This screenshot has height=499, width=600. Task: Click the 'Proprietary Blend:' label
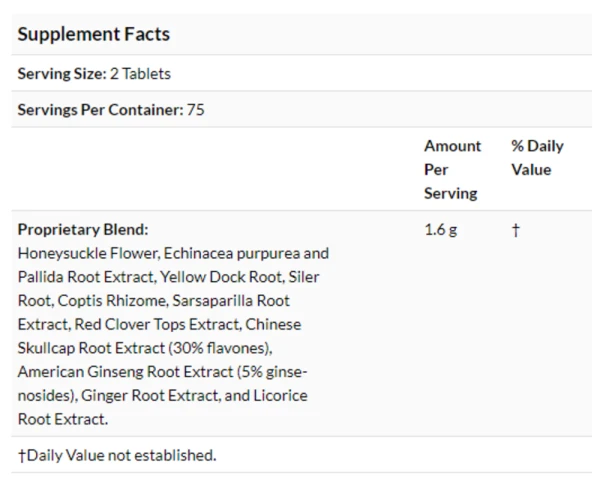(x=83, y=230)
